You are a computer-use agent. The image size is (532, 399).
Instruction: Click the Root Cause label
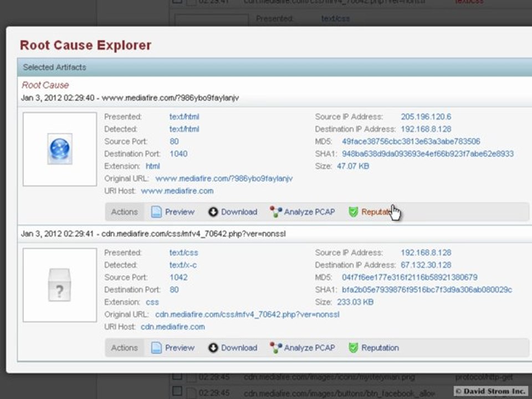tap(45, 85)
